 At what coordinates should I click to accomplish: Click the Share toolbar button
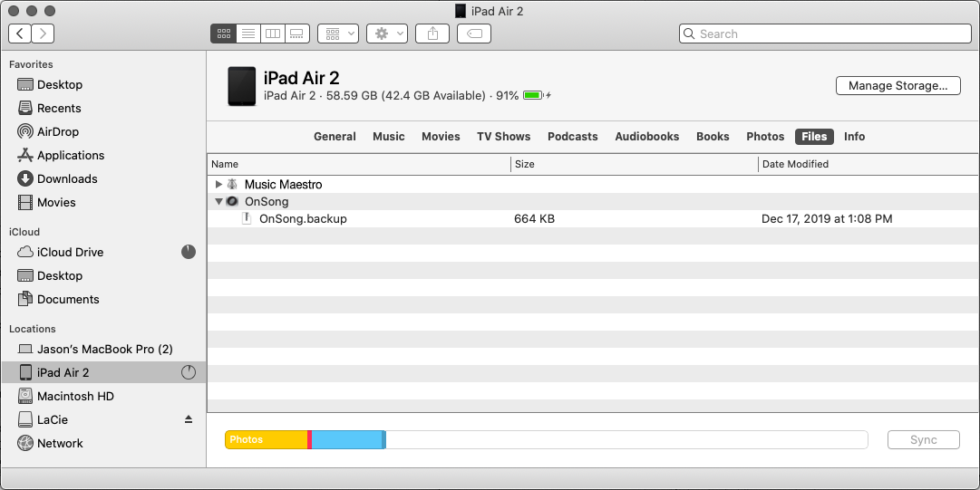pos(432,34)
